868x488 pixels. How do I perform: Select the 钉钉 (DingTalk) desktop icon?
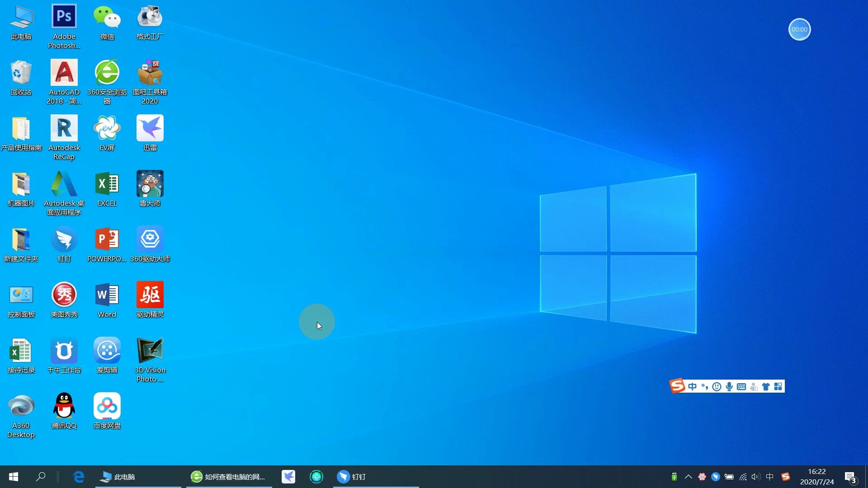64,245
